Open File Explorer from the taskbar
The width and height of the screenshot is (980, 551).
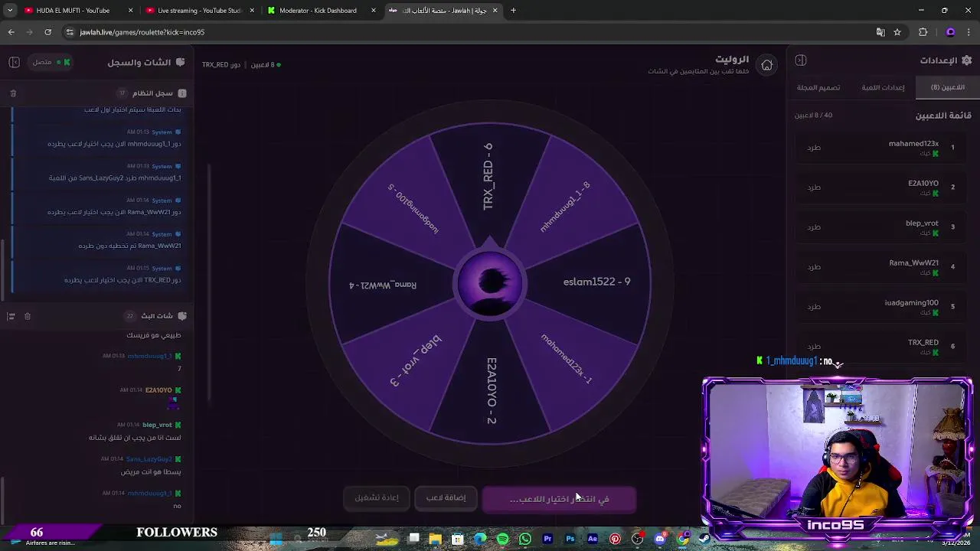click(435, 539)
